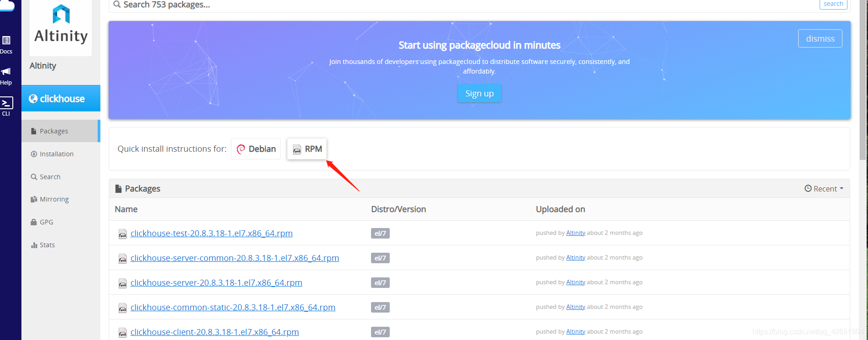Click el/7 badge in clickhouse-client row

(x=380, y=332)
